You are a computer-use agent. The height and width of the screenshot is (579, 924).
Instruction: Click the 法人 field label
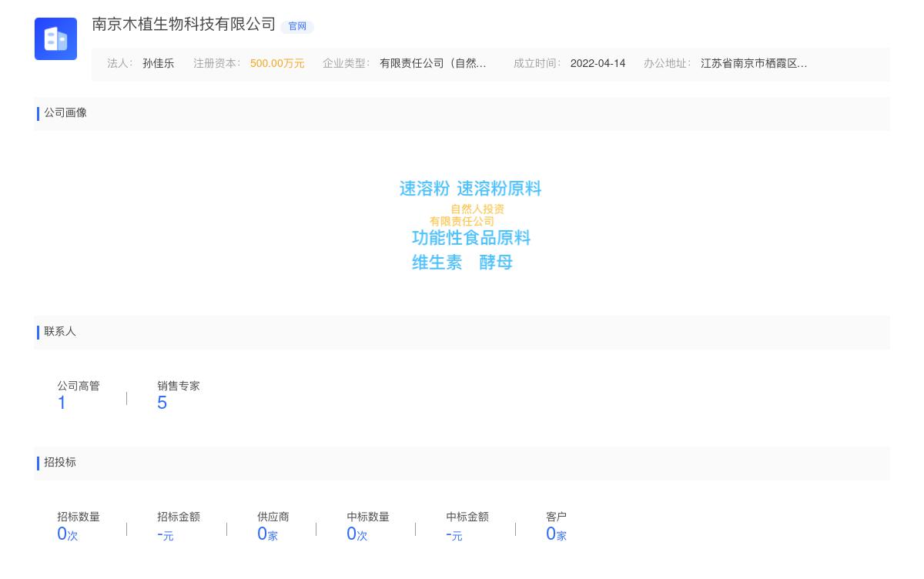(119, 64)
